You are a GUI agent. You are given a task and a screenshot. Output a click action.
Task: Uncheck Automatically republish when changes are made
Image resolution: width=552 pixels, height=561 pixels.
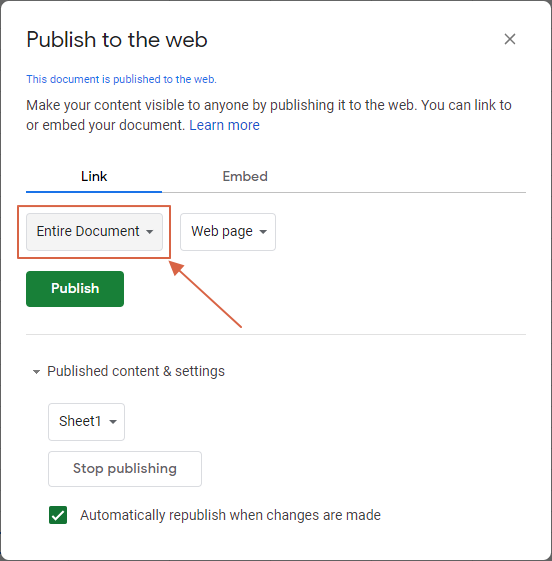point(58,515)
